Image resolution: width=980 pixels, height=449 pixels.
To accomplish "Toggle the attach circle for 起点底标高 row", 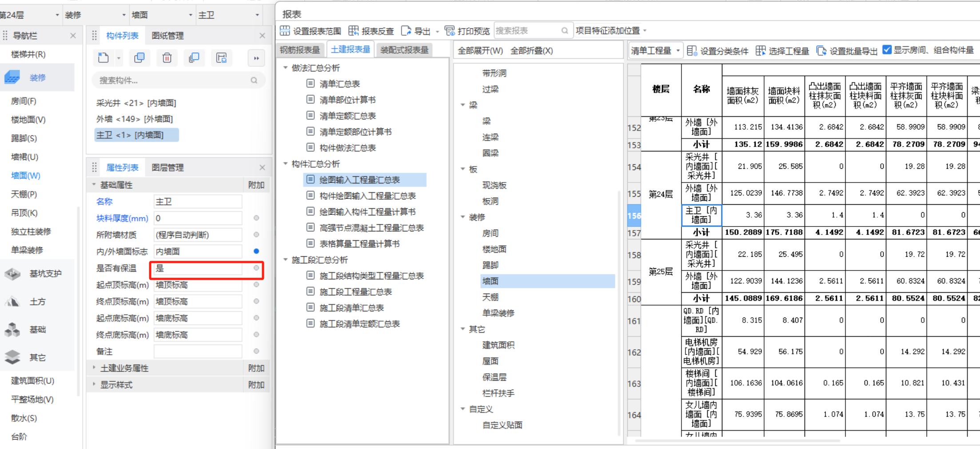I will point(256,318).
